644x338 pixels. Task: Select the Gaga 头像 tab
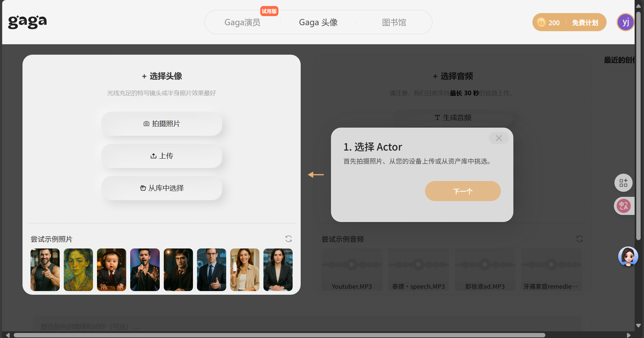(318, 22)
